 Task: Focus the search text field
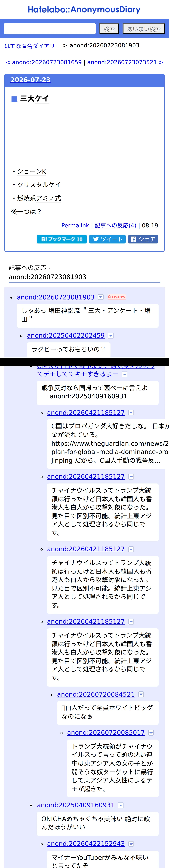click(x=50, y=29)
